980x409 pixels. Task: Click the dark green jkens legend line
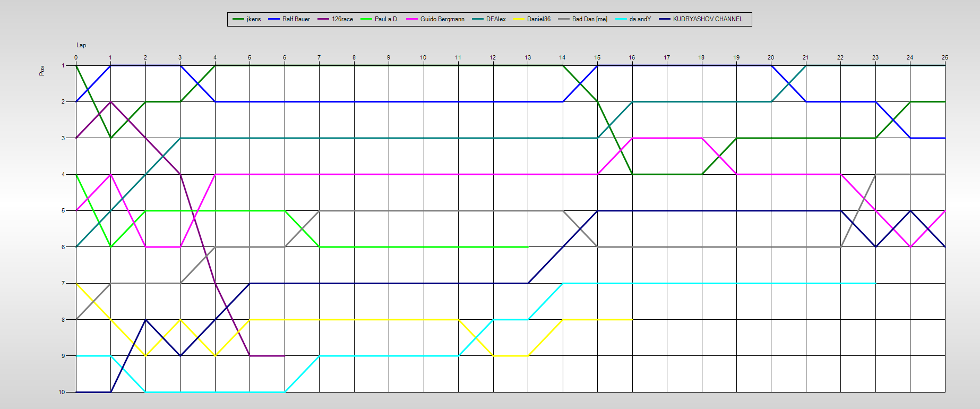pyautogui.click(x=238, y=19)
